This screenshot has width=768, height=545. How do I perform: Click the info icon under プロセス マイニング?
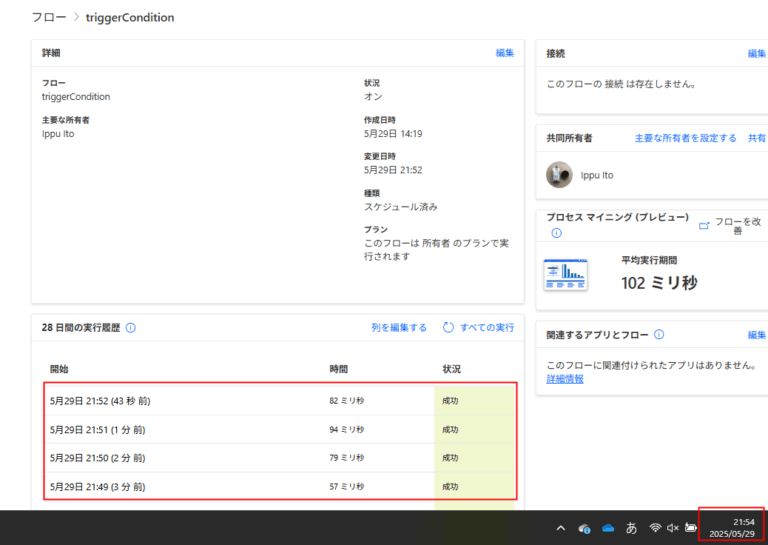[556, 233]
